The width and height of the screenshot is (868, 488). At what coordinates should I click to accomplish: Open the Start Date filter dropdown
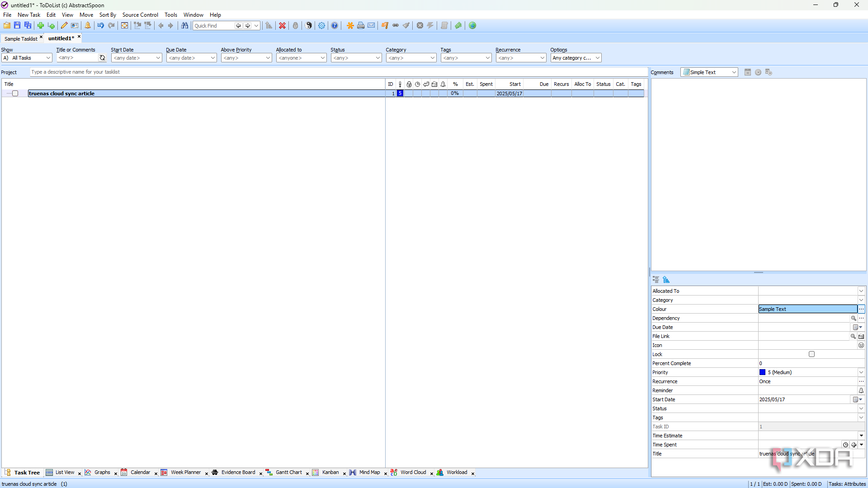pyautogui.click(x=137, y=58)
